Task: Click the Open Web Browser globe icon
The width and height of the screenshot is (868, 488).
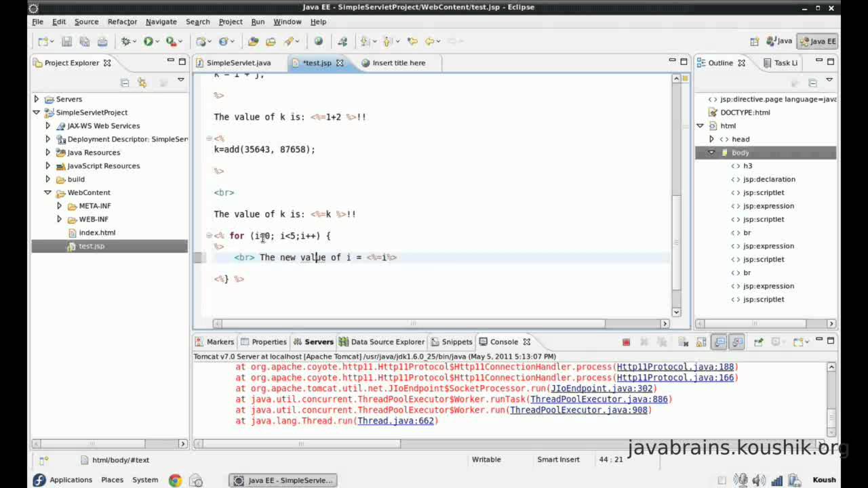Action: (319, 41)
